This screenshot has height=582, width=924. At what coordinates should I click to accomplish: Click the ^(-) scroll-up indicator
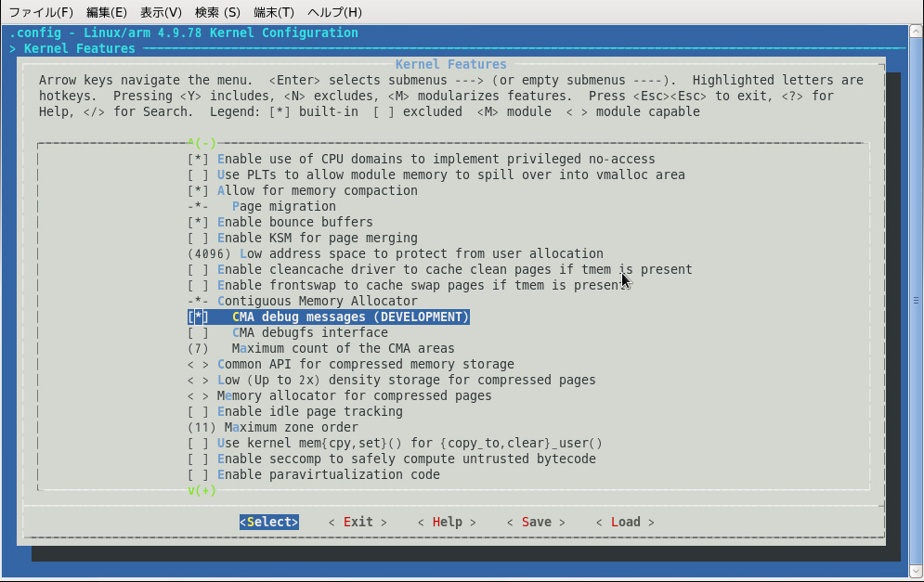tap(202, 143)
